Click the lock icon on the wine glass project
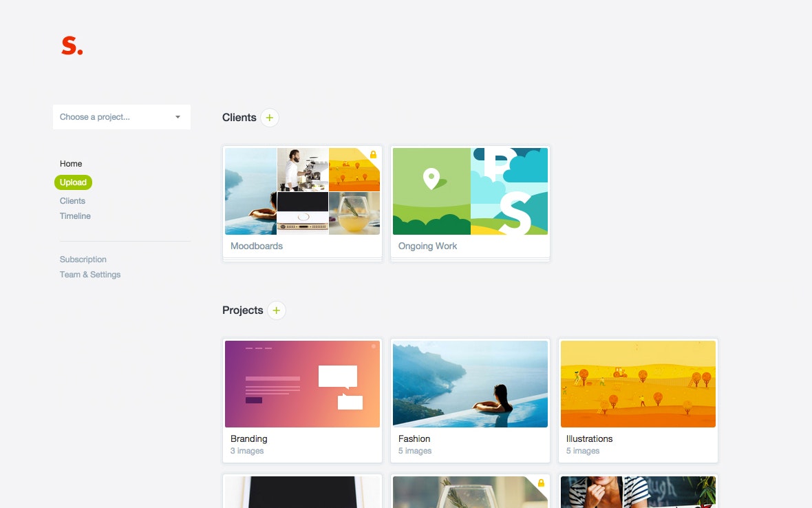Screen dimensions: 812x508 click(541, 482)
